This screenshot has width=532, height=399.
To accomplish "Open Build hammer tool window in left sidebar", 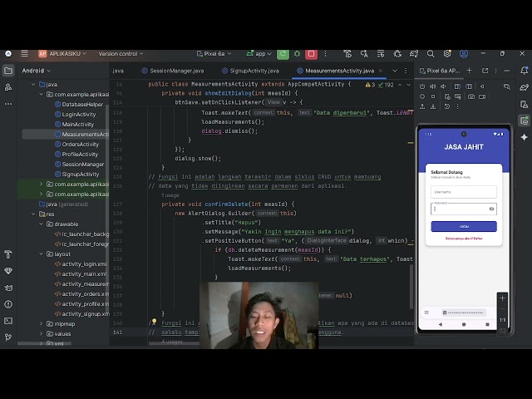I will click(8, 254).
